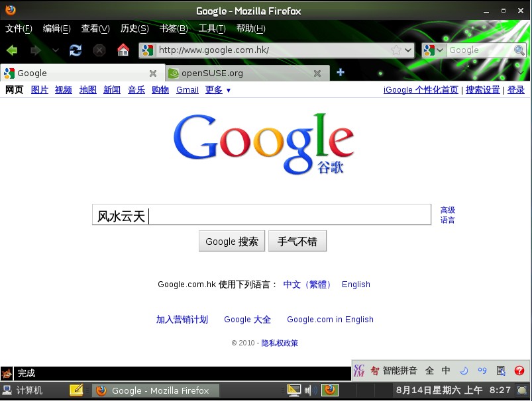Open the 高级 advanced search link

pos(447,210)
